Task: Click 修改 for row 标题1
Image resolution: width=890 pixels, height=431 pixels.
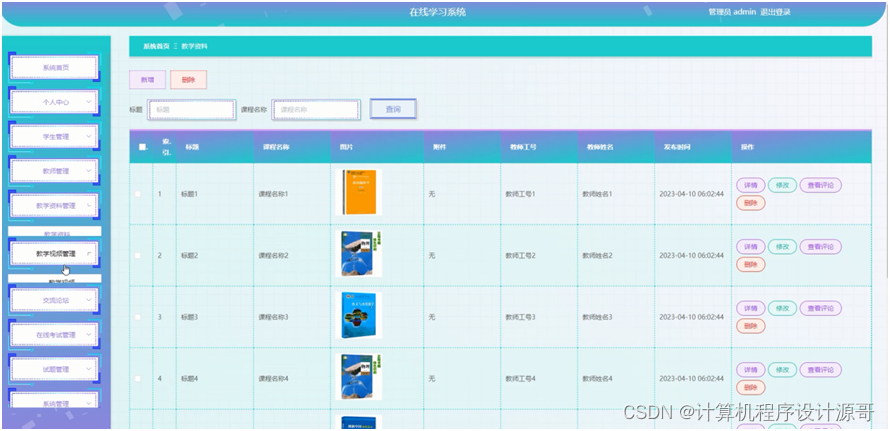Action: 782,185
